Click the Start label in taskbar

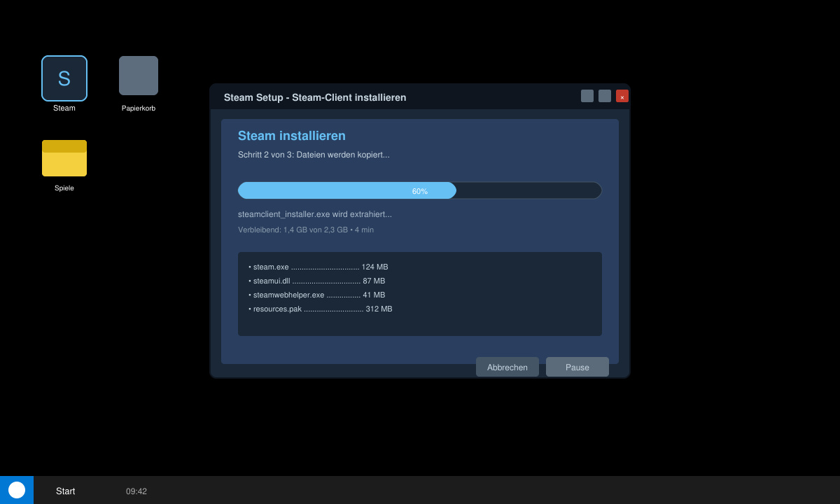tap(66, 491)
